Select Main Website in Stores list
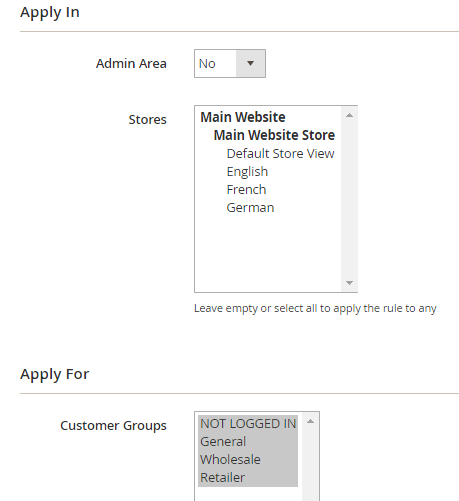Screen dimensions: 459x501 tap(243, 117)
